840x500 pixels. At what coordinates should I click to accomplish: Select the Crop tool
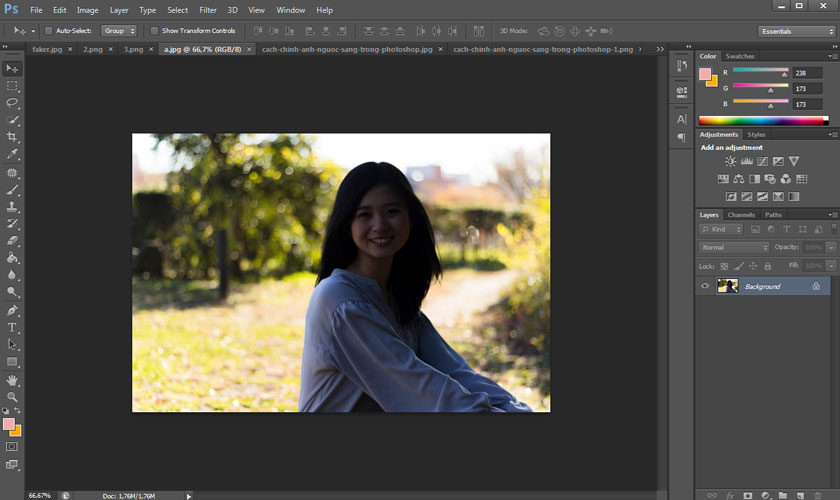coord(12,137)
